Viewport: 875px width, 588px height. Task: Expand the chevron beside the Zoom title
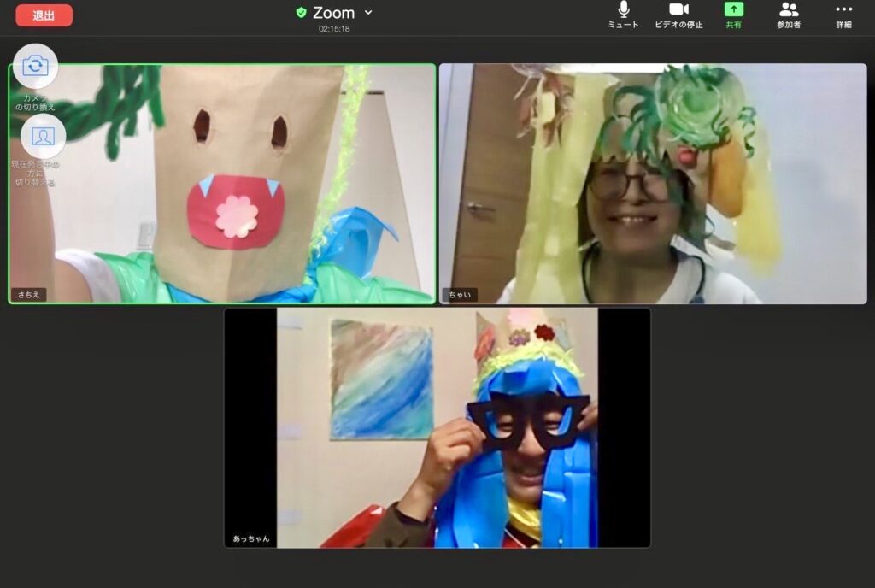[x=368, y=13]
